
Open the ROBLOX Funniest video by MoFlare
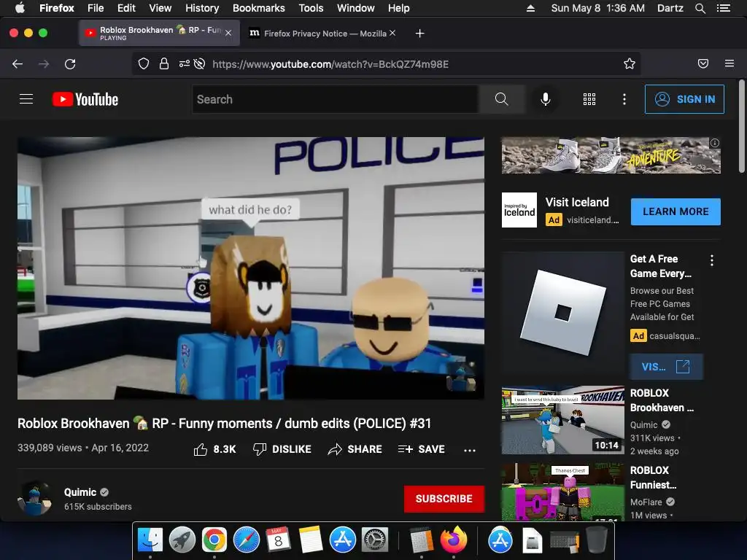[x=562, y=492]
